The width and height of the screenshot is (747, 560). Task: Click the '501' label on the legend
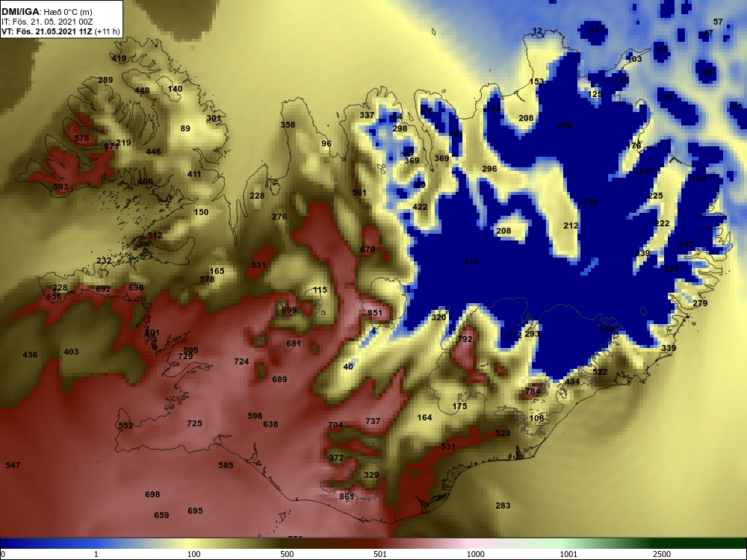click(x=379, y=554)
